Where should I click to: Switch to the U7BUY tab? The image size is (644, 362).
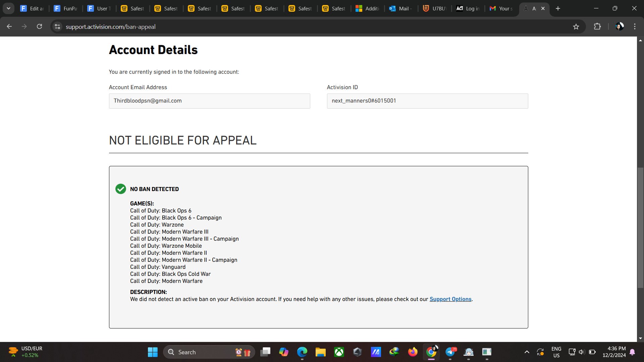point(435,8)
